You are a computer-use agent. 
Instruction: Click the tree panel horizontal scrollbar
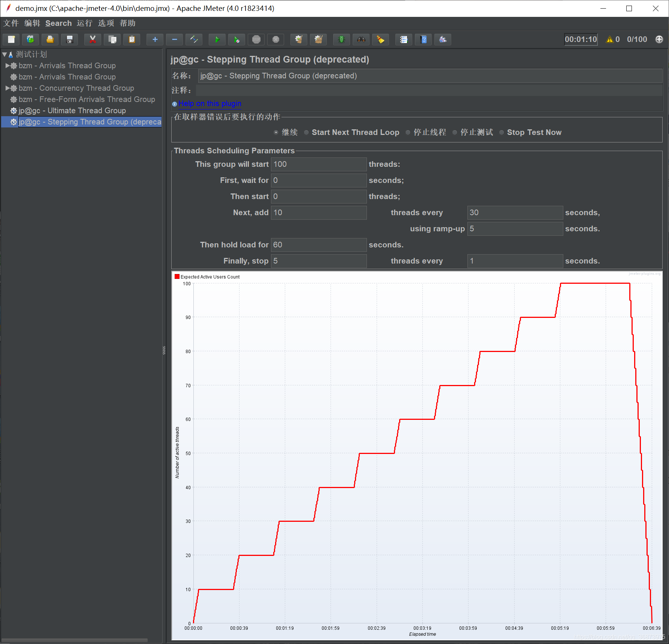coord(74,640)
